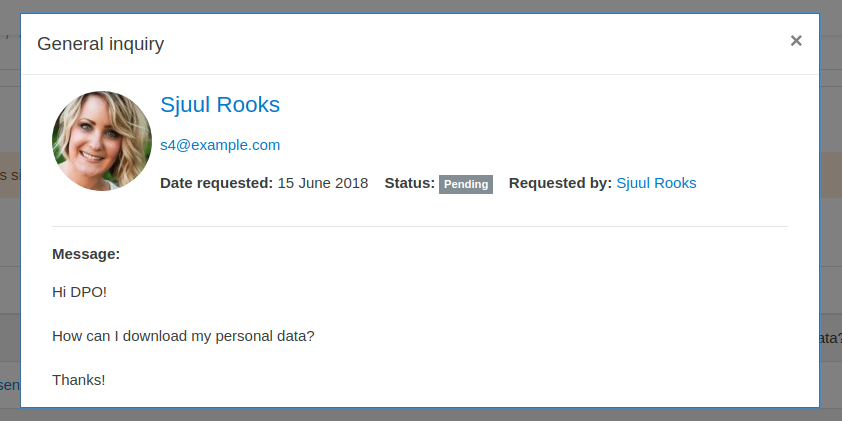Click the truncated text right of dialog
The width and height of the screenshot is (842, 421).
[x=831, y=338]
